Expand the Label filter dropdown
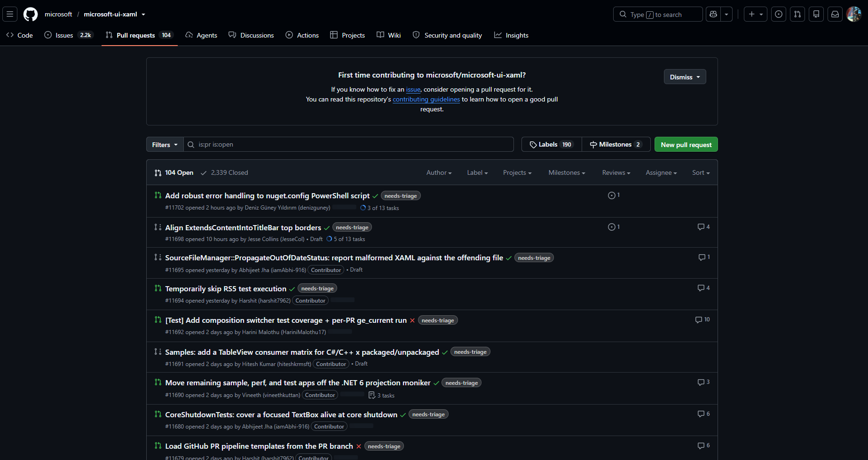Image resolution: width=868 pixels, height=460 pixels. [477, 173]
